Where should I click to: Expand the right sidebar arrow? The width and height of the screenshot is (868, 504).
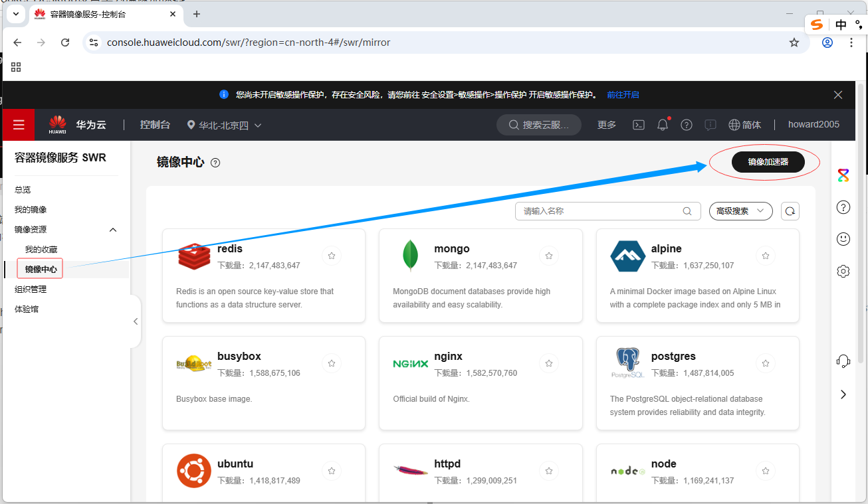843,394
